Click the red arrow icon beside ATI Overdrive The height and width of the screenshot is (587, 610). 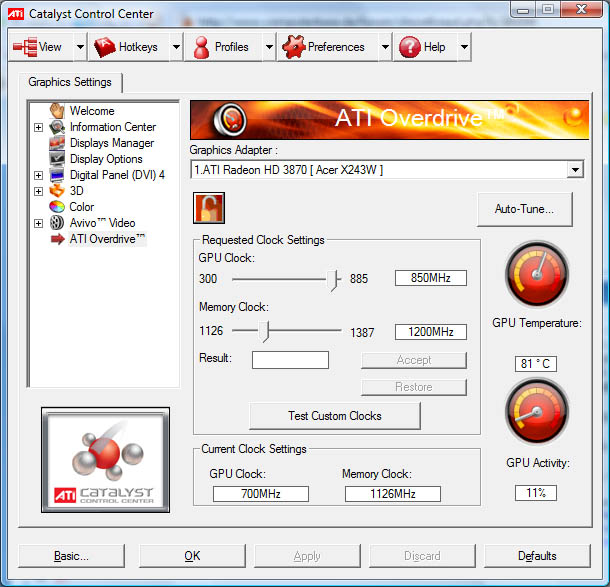pos(58,239)
